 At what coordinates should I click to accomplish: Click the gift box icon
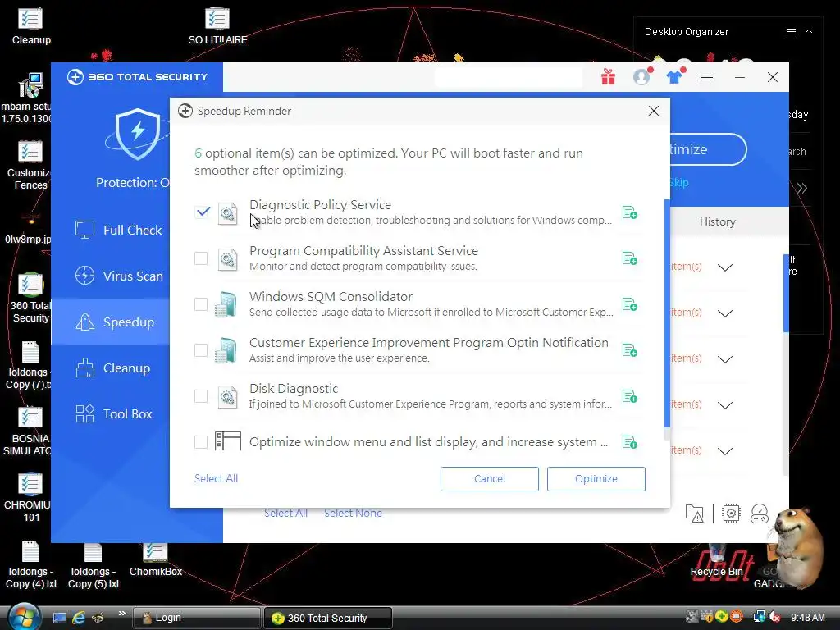pos(608,77)
